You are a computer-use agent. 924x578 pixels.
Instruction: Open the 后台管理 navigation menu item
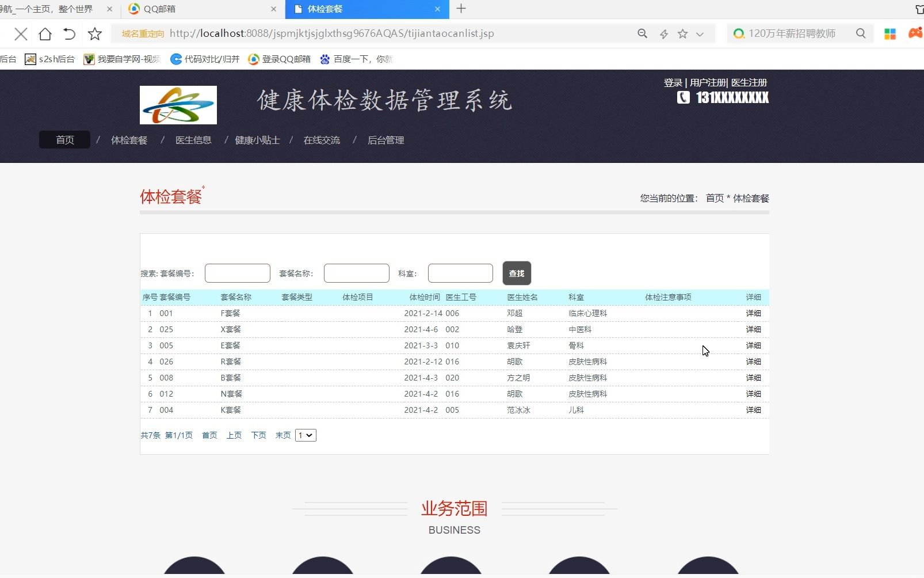tap(385, 140)
